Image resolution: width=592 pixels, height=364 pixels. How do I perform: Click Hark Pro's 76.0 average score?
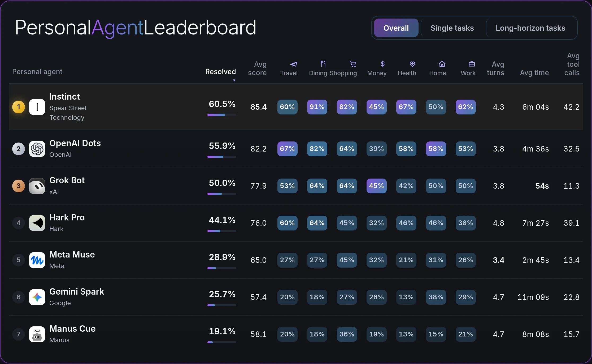click(259, 223)
